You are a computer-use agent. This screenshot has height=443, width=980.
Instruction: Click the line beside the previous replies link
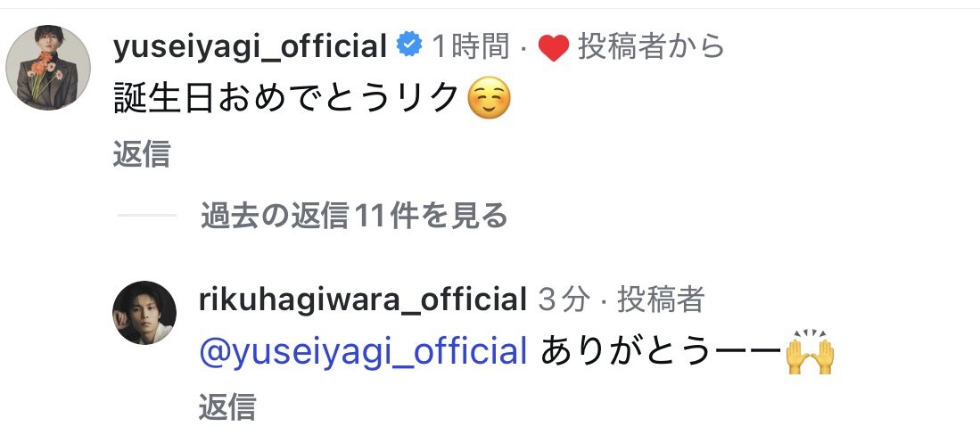point(147,215)
